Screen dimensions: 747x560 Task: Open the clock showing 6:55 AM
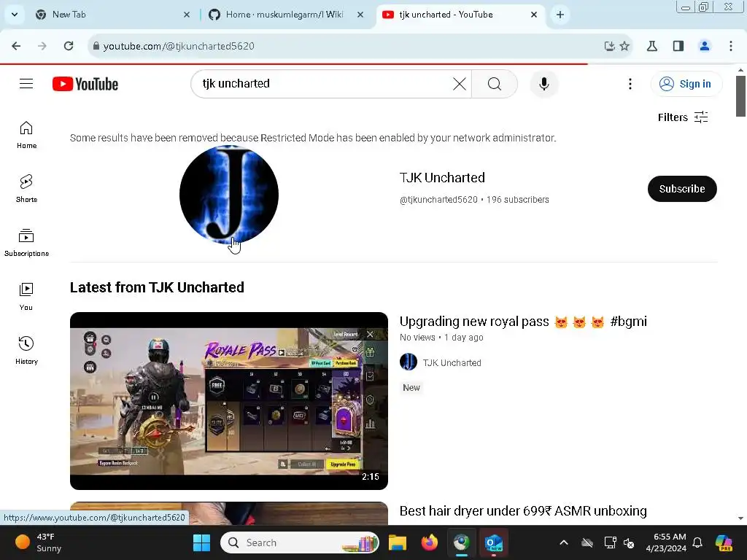666,542
